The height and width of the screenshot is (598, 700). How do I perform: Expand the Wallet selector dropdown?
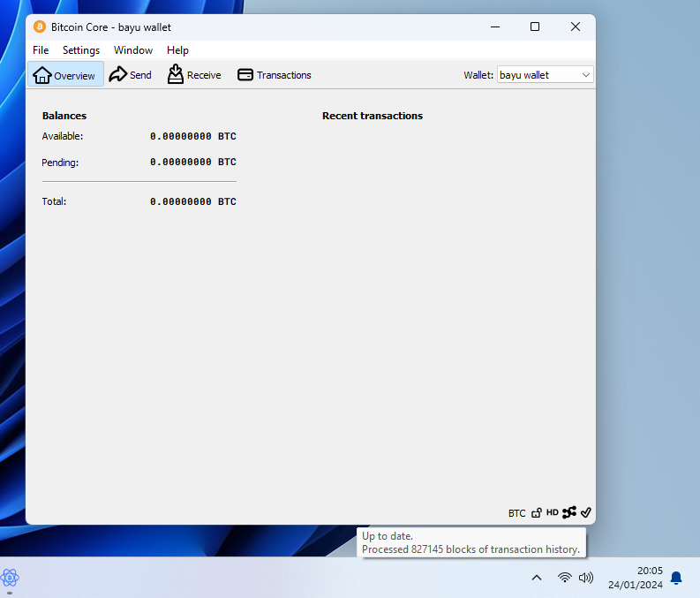(x=546, y=75)
